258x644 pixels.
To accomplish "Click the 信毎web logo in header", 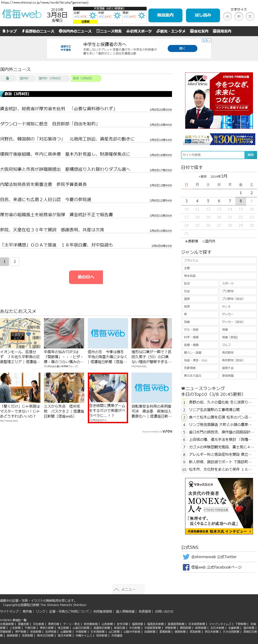I will (21, 14).
